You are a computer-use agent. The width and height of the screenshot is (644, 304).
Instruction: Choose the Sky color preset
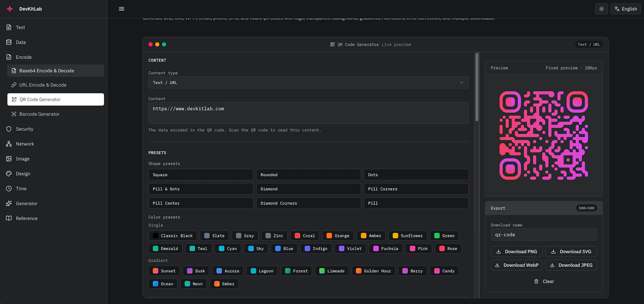coord(256,248)
